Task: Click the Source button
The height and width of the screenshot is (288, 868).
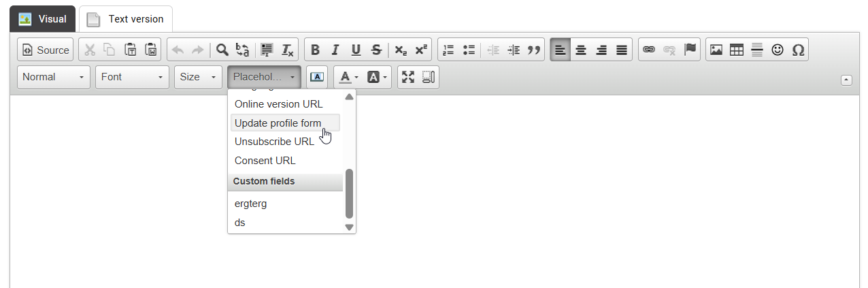Action: pos(45,50)
